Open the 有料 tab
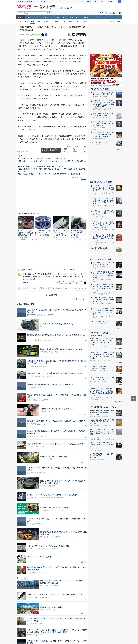The height and width of the screenshot is (644, 138). pos(95,17)
